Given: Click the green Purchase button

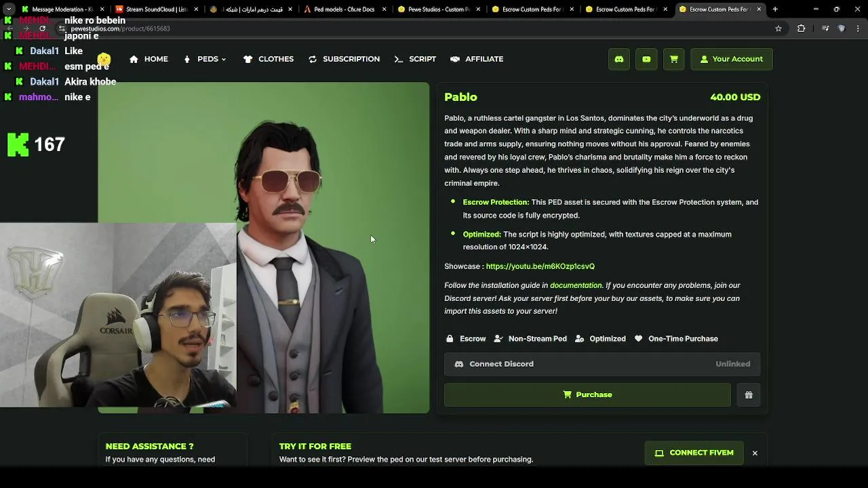Looking at the screenshot, I should pyautogui.click(x=587, y=394).
